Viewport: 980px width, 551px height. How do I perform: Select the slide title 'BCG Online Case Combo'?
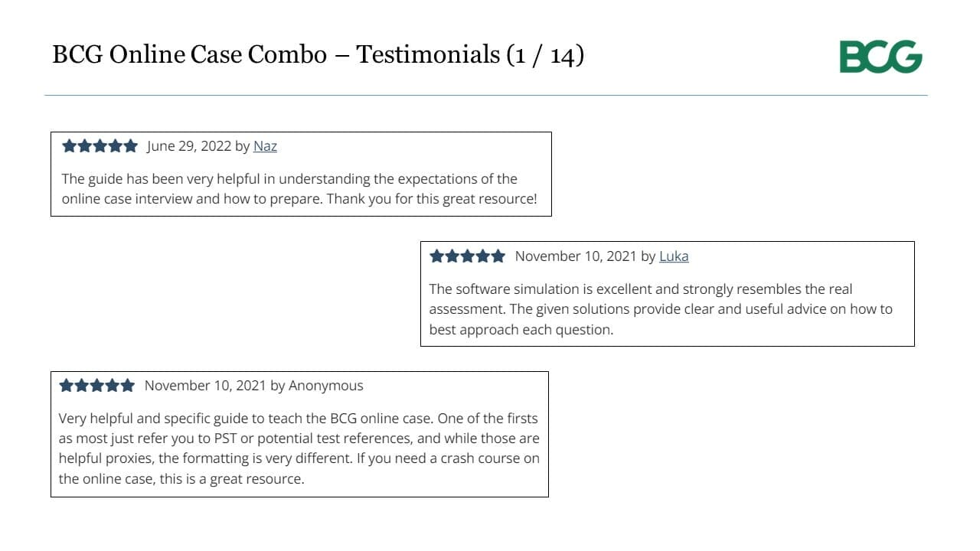[x=189, y=54]
